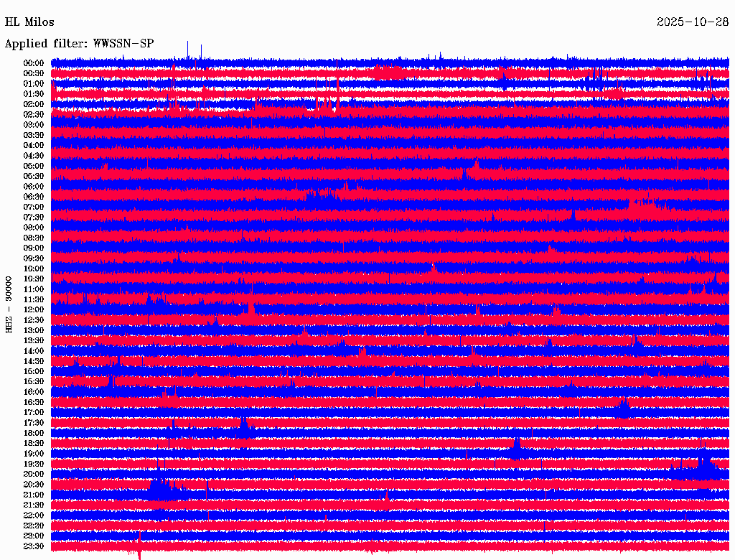Select the 09:30 time label
Screen dimensions: 735x560
point(34,258)
